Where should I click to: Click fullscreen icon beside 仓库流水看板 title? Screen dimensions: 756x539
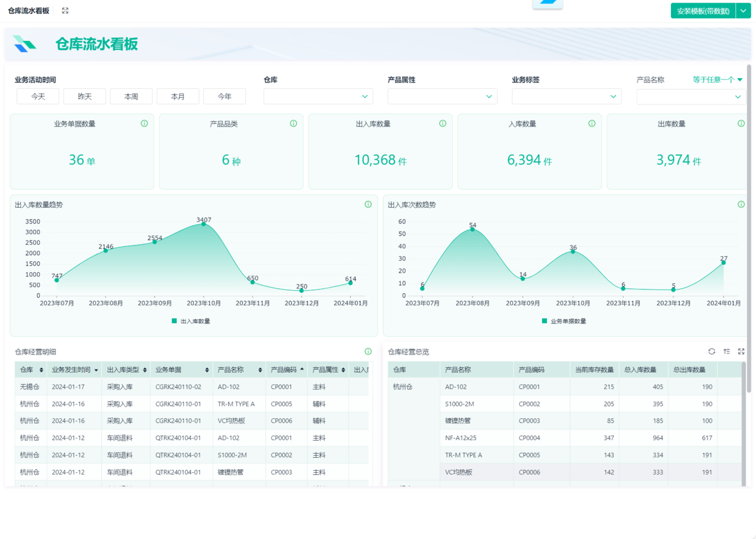65,11
